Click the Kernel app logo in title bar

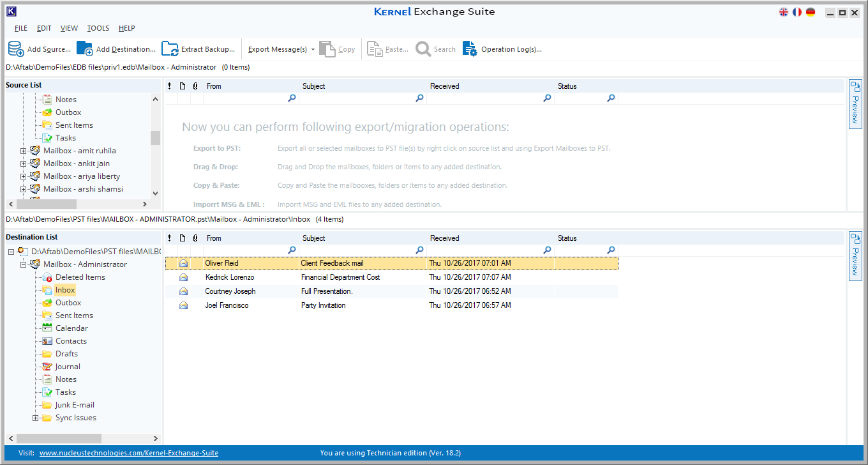(11, 12)
